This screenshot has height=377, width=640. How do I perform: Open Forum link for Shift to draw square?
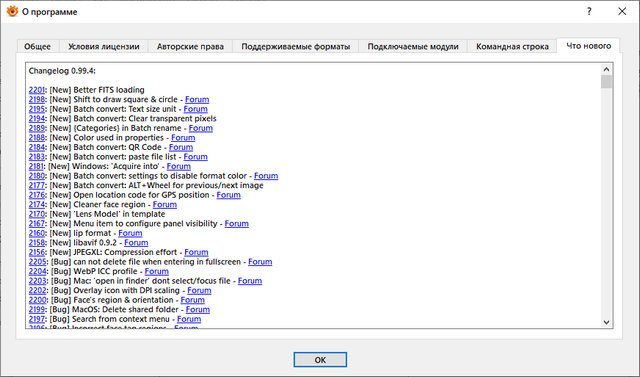(197, 100)
